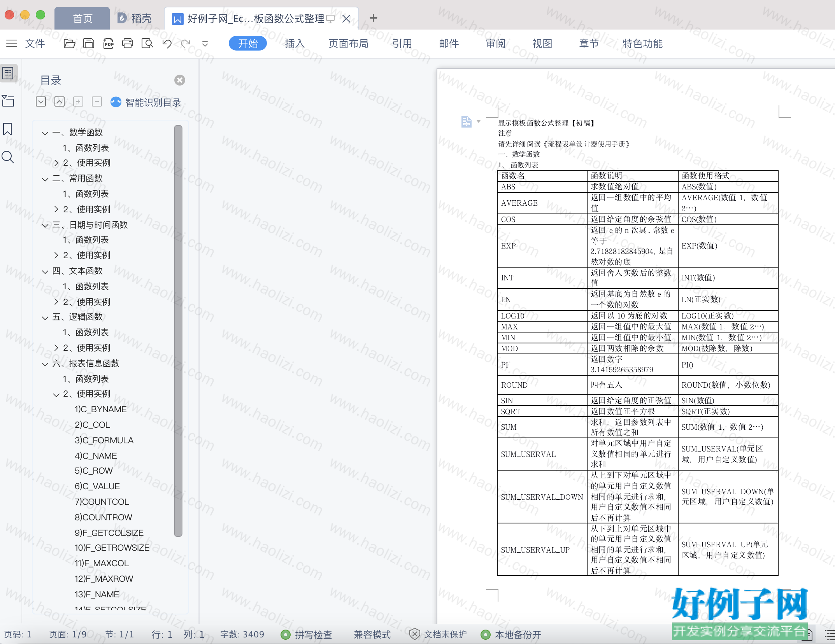
Task: Collapse 三、日期与时间函数 node
Action: pyautogui.click(x=45, y=226)
